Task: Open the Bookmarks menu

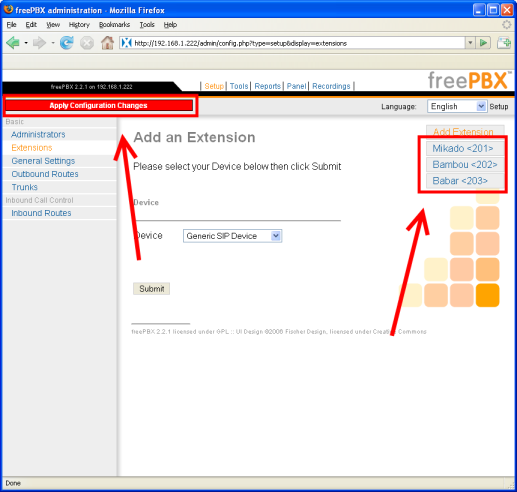Action: [x=114, y=25]
